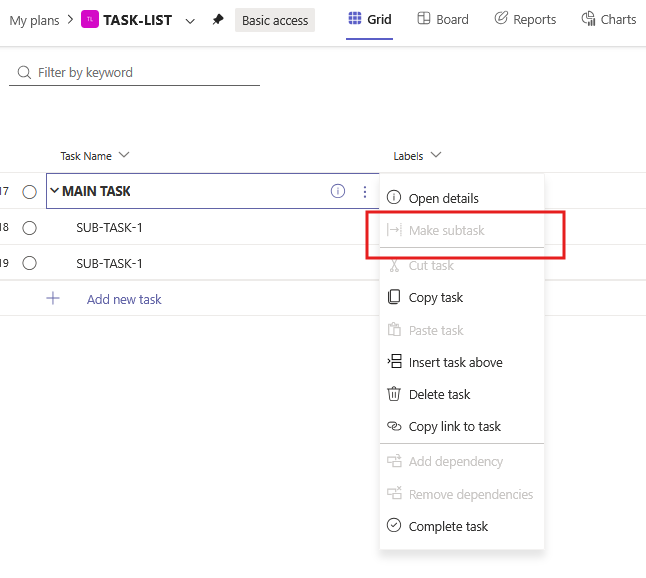Select the Grid tab
The image size is (646, 578).
(370, 19)
